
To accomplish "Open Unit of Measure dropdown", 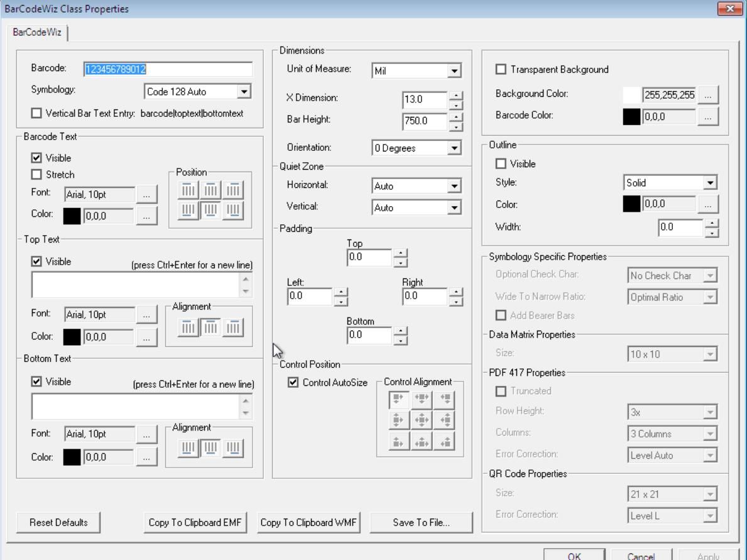I will point(454,71).
